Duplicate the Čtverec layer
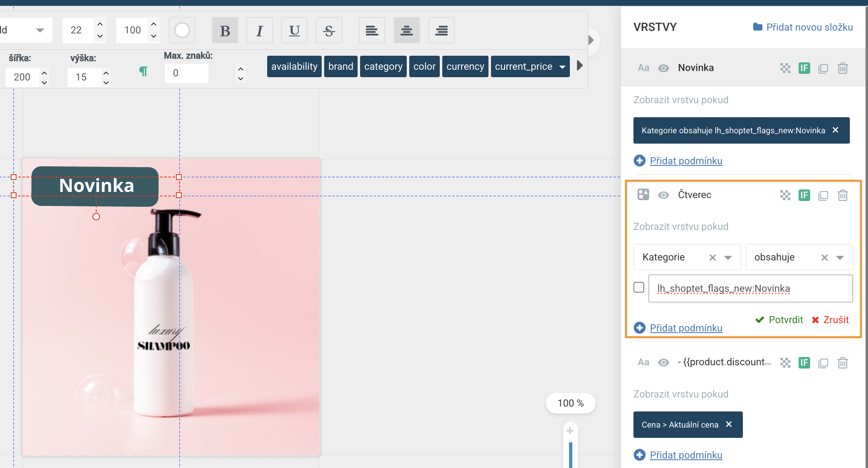The width and height of the screenshot is (868, 468). click(x=823, y=195)
